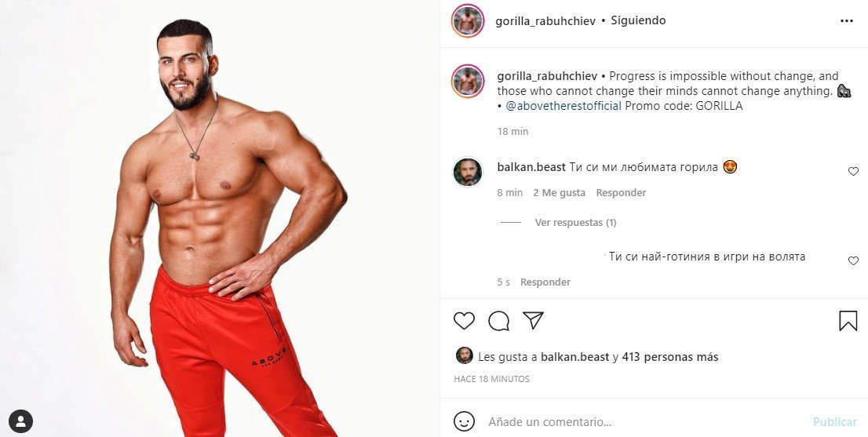View who liked via 413 personas más
Viewport: 868px width, 437px height.
click(669, 357)
